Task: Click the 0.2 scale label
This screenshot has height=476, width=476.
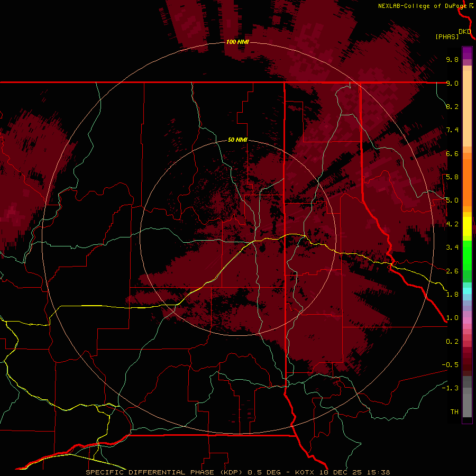Action: (452, 342)
